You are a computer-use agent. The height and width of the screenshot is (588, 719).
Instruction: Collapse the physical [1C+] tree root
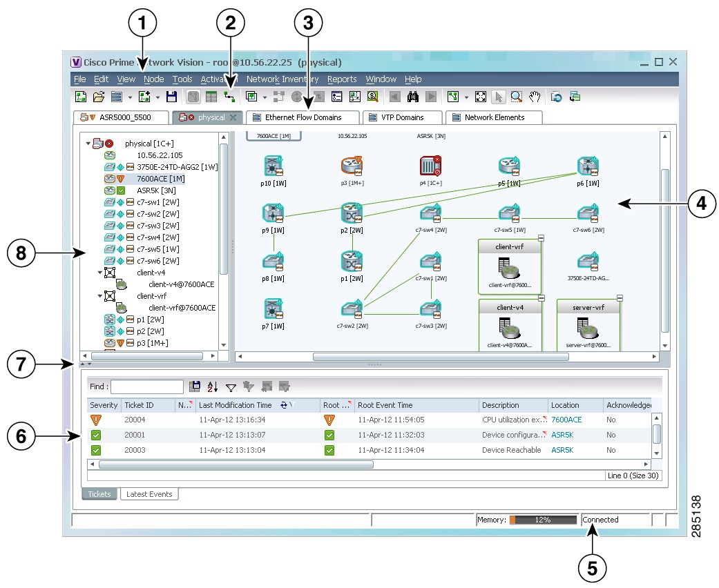[88, 144]
